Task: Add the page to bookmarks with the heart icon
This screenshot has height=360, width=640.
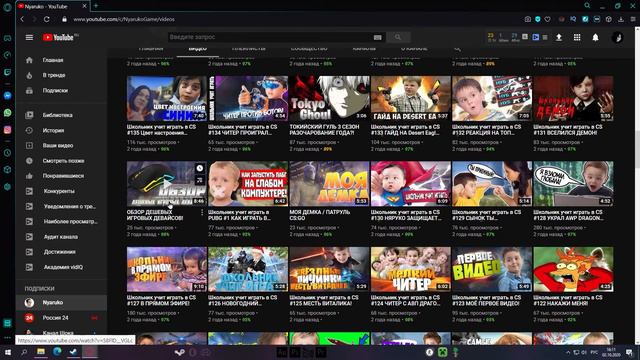Action: [x=548, y=19]
